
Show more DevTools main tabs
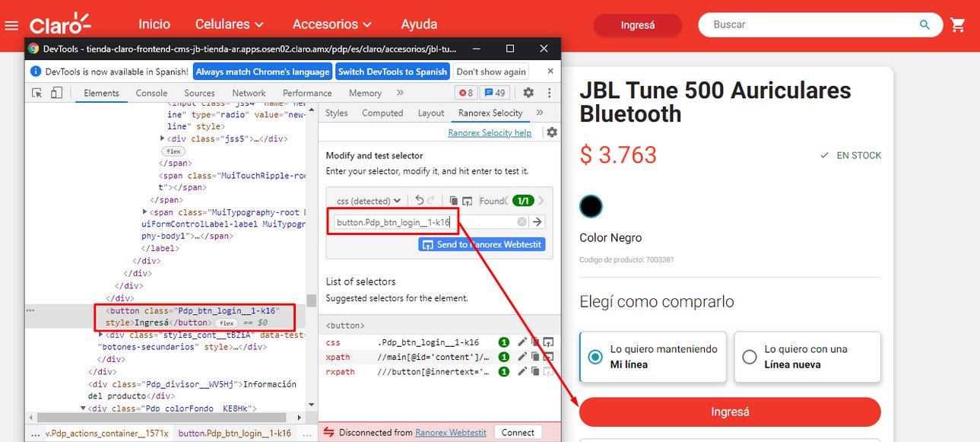(400, 93)
